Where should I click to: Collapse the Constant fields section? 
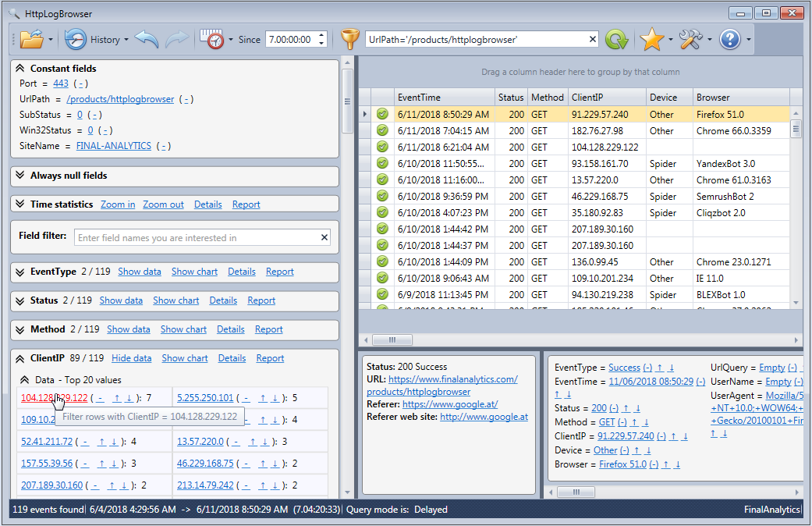(20, 69)
